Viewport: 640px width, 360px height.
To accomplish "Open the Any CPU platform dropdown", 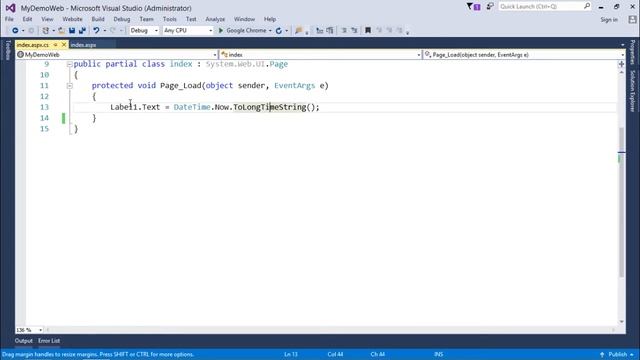I will coord(188,31).
